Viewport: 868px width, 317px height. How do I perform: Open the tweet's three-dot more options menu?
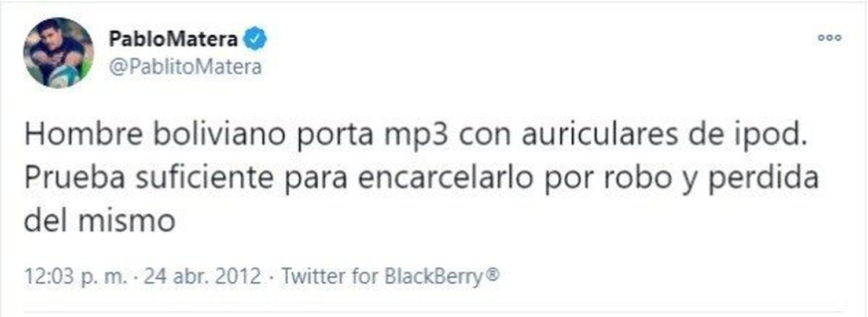pos(829,38)
